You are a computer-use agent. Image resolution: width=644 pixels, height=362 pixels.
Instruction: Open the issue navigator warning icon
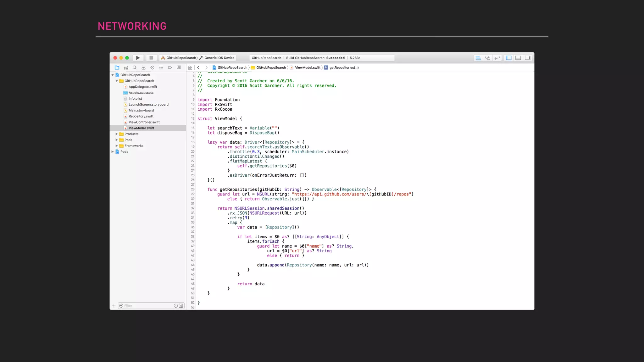(143, 68)
